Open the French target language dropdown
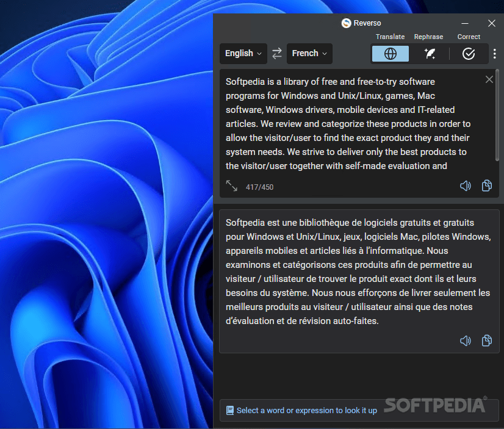This screenshot has width=504, height=429. pos(309,53)
